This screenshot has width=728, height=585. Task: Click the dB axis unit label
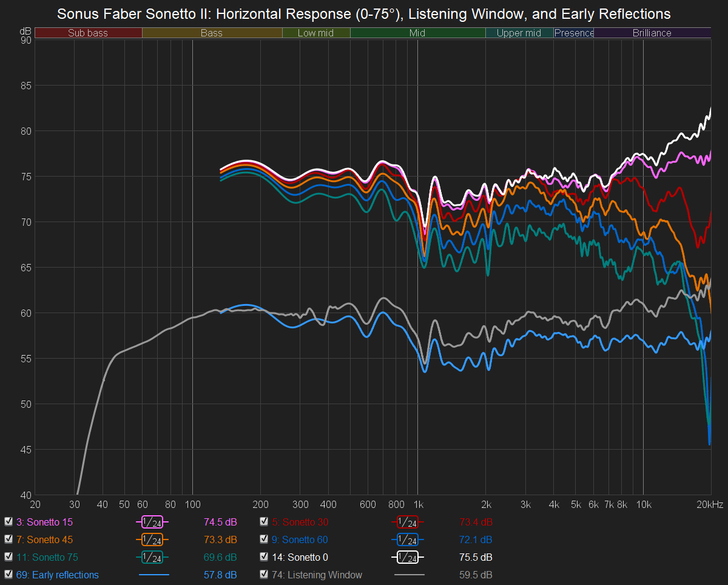tap(25, 30)
